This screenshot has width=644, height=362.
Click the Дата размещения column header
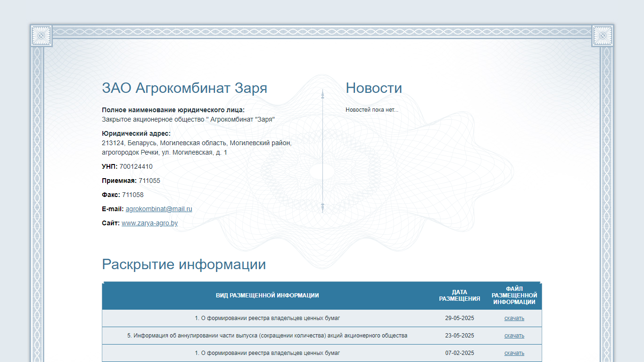click(460, 296)
